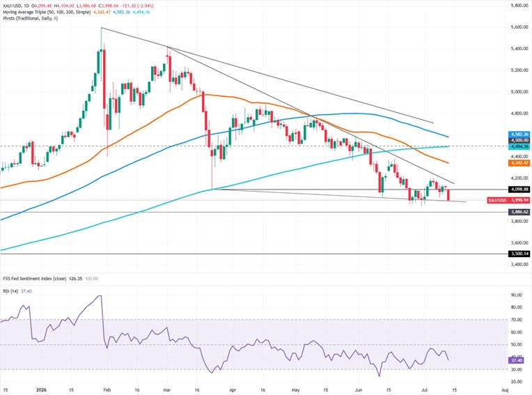
Task: Select the 4,098.88 horizontal line label
Action: 519,189
